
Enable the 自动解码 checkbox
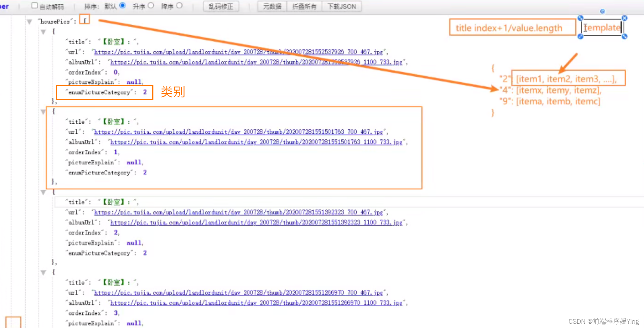(34, 5)
